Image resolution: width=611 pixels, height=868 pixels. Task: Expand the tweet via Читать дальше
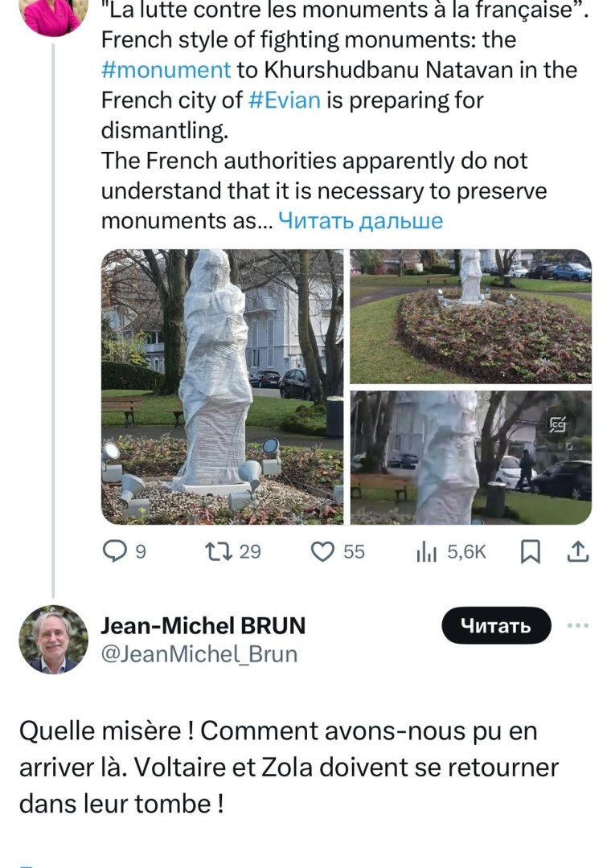360,221
